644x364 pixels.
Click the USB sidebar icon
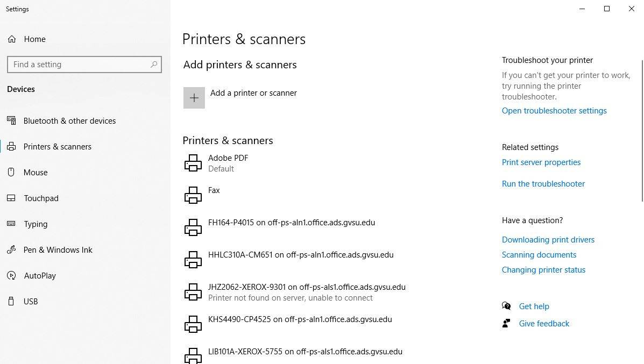(12, 301)
